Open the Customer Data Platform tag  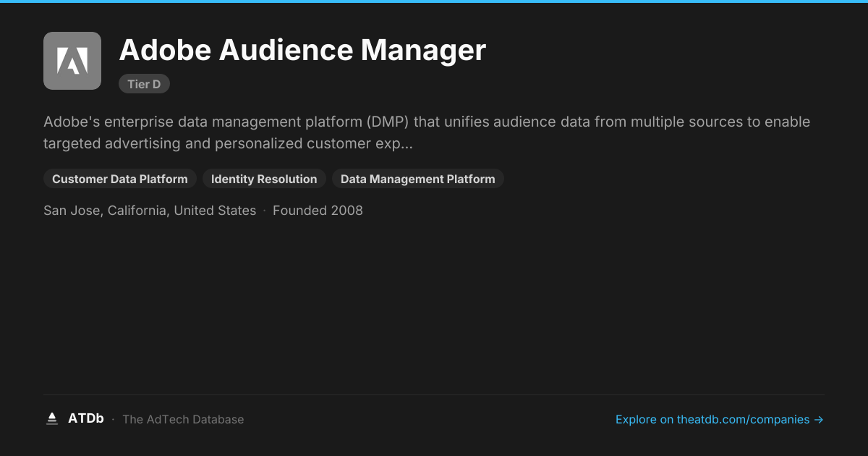point(120,179)
